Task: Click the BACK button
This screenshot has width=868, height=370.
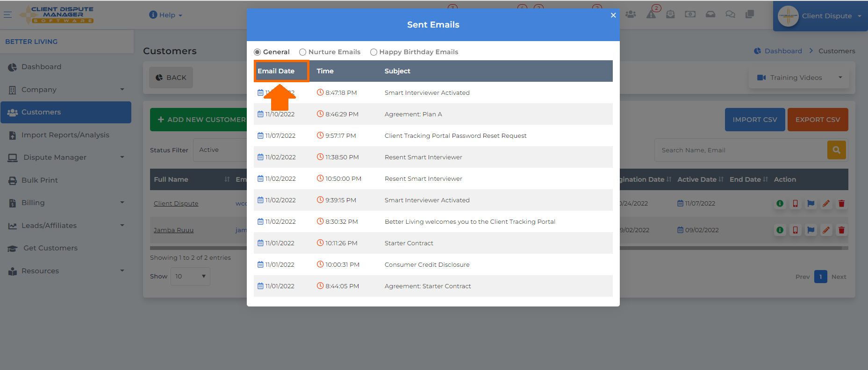Action: 171,78
